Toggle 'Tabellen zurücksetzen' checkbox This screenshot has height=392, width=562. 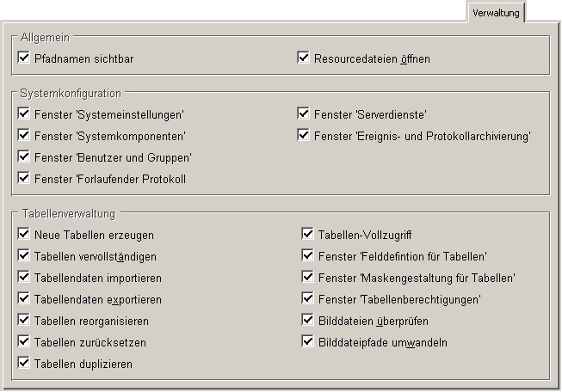[x=23, y=341]
